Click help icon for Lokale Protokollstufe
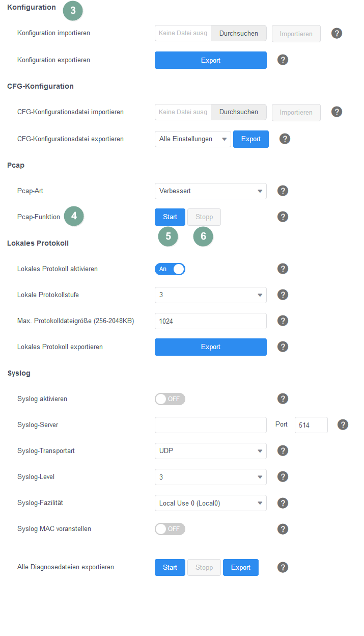 (283, 295)
